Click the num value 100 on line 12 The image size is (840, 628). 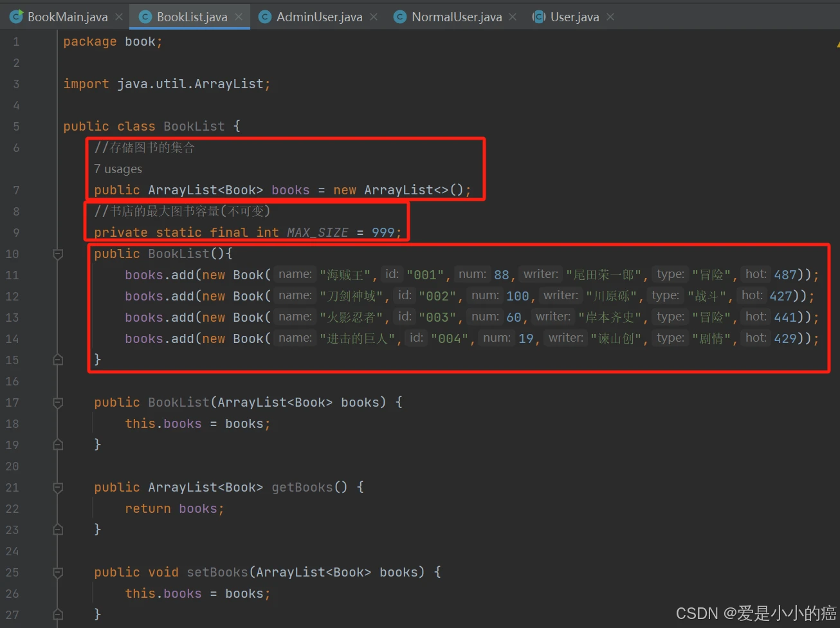(518, 297)
